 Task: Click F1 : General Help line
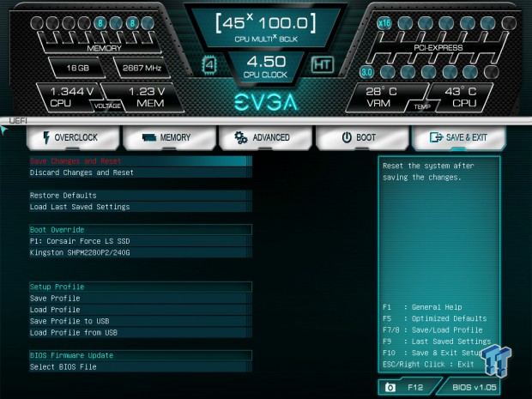click(x=422, y=307)
